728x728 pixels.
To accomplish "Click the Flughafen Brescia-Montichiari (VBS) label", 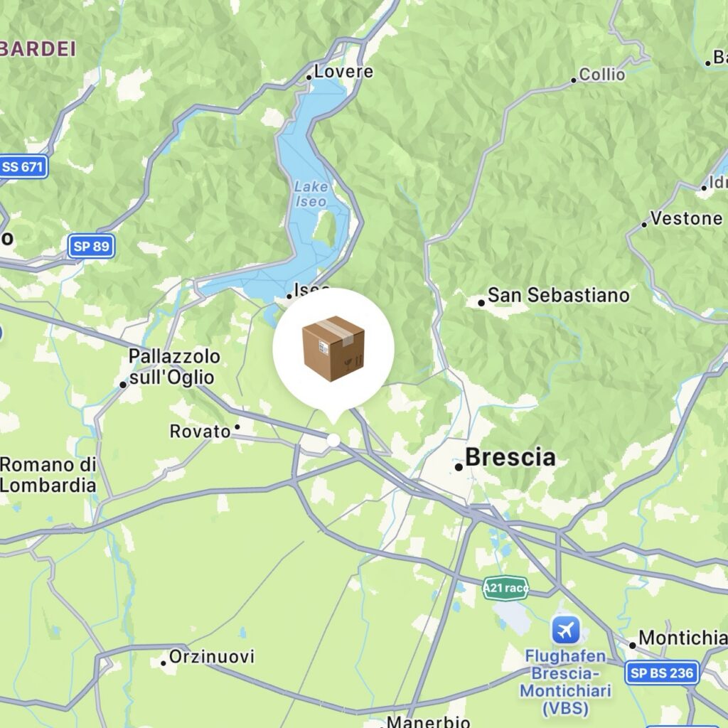I will pos(565,682).
